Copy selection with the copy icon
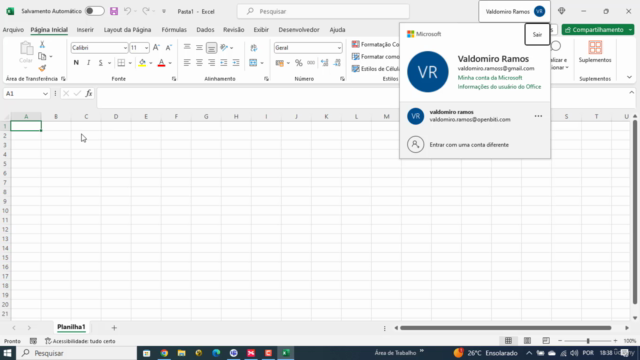 click(42, 56)
